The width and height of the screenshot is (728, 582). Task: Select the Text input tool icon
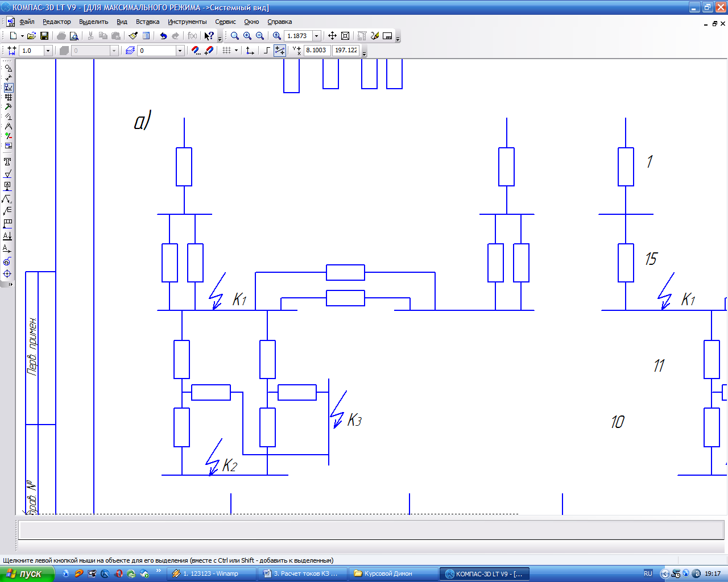tap(7, 161)
